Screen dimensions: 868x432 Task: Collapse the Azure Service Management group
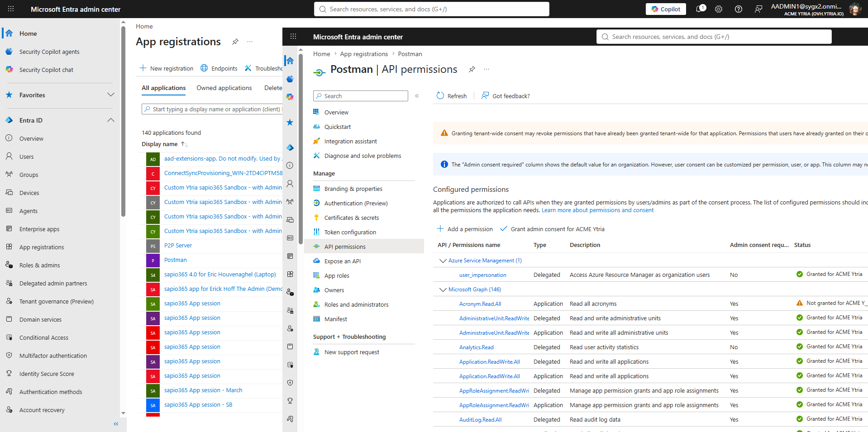point(443,261)
